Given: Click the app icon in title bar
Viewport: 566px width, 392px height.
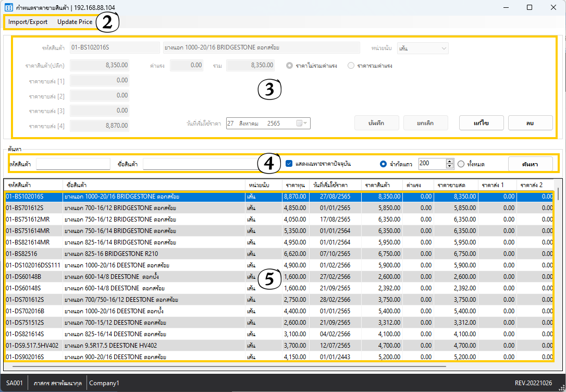Looking at the screenshot, I should click(x=8, y=8).
